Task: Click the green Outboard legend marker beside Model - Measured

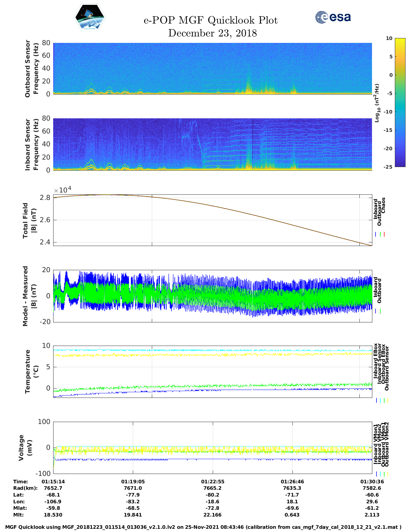Action: [x=380, y=311]
